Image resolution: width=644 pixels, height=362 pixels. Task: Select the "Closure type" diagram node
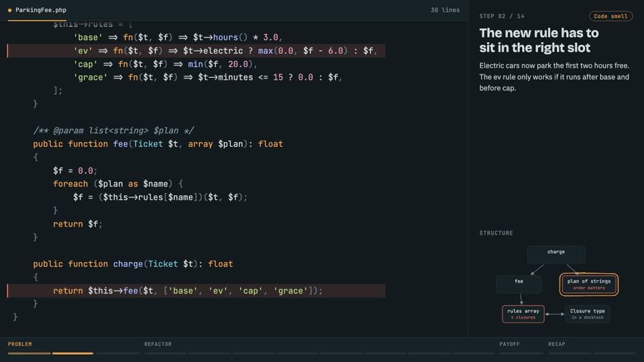pos(588,314)
